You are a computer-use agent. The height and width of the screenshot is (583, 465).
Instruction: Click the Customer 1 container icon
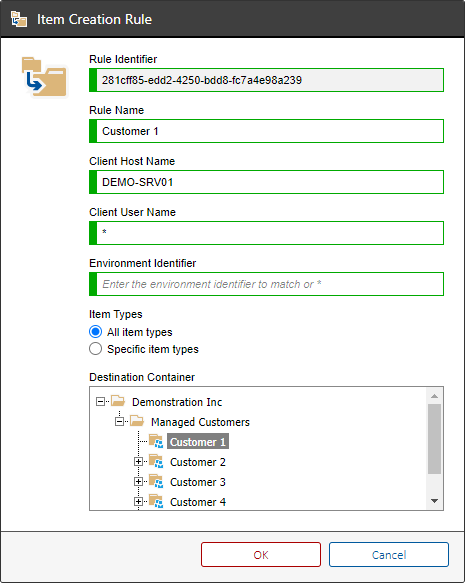[x=156, y=441]
